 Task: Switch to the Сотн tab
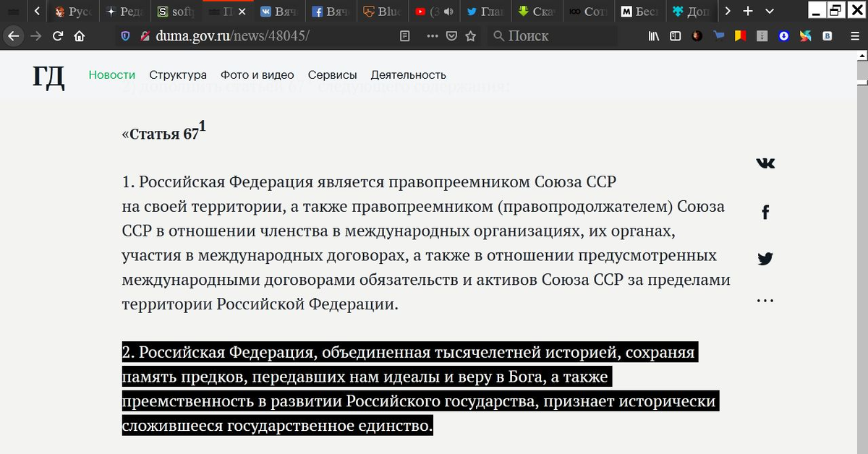(587, 12)
